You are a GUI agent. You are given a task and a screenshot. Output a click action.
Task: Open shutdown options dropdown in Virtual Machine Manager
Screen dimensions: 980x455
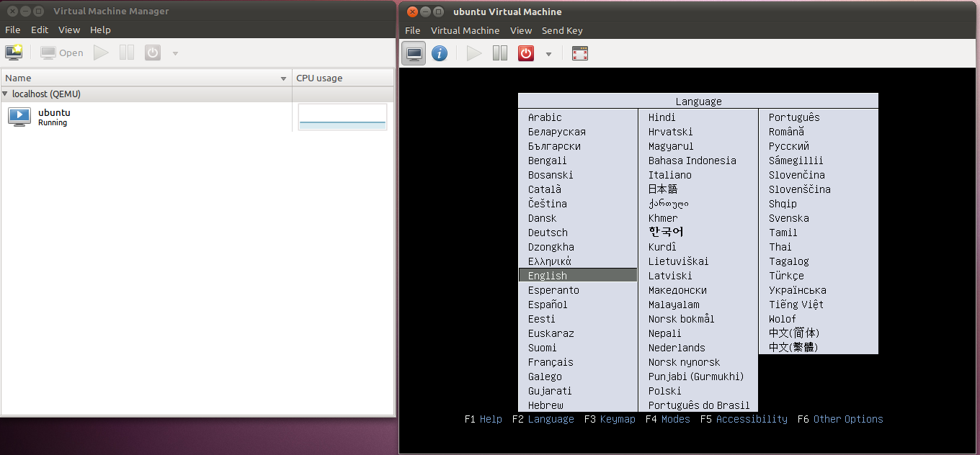point(175,53)
